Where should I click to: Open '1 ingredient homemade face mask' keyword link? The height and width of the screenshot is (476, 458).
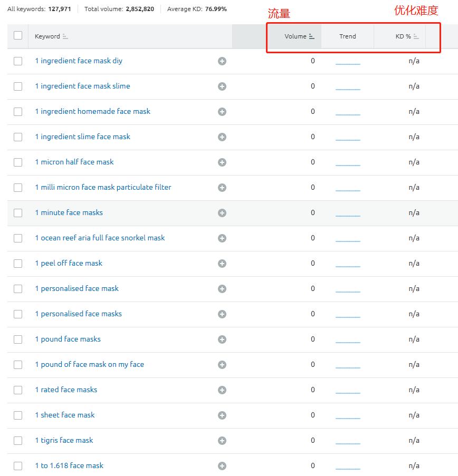92,111
